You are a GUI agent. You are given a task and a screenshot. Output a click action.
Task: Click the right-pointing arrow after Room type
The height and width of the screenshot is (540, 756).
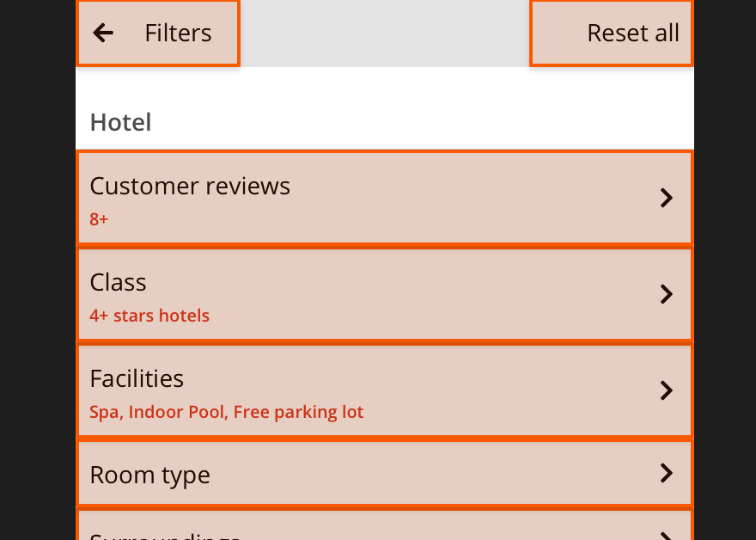pos(666,473)
